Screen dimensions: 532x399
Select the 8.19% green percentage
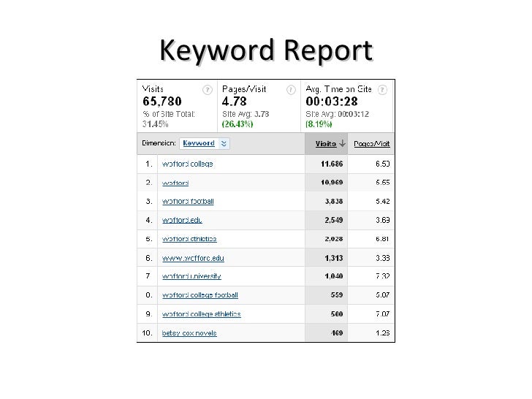tap(319, 124)
